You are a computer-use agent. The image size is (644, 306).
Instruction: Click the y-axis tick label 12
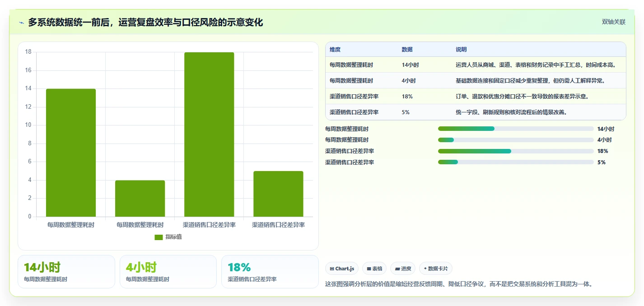tap(28, 107)
